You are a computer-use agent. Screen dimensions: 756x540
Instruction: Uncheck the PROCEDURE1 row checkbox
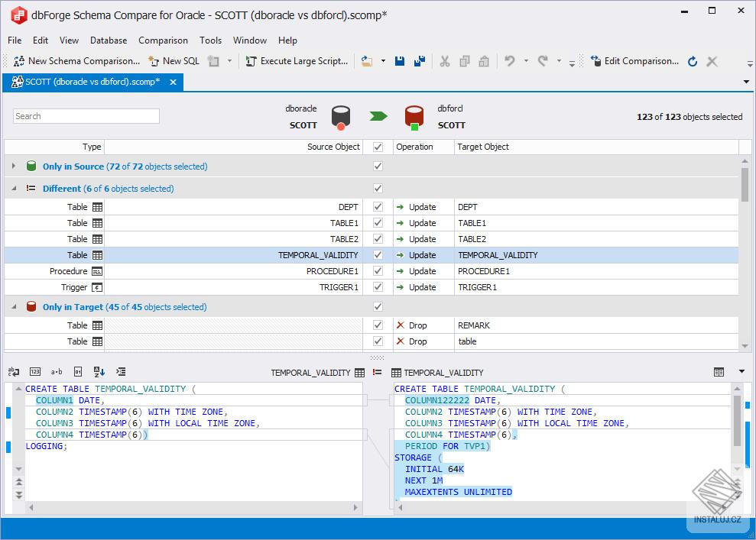(378, 270)
